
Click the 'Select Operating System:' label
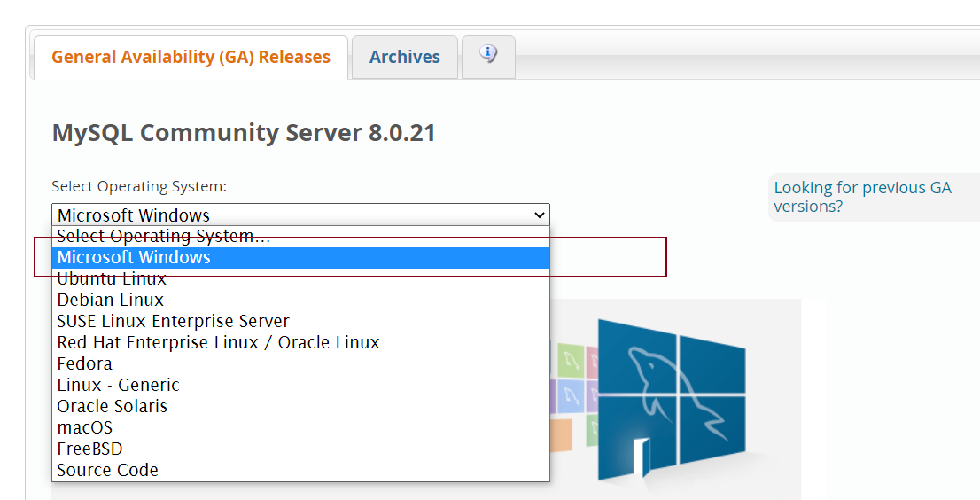(139, 186)
